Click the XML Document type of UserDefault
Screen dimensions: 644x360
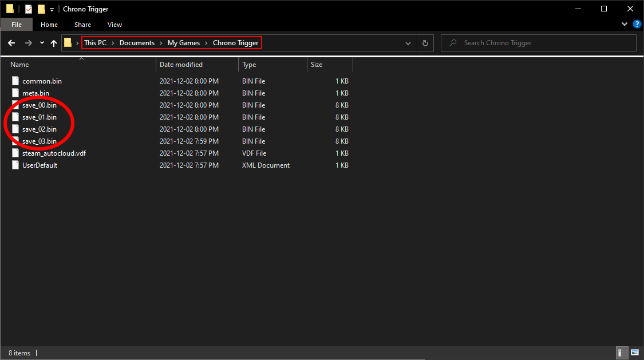[266, 165]
